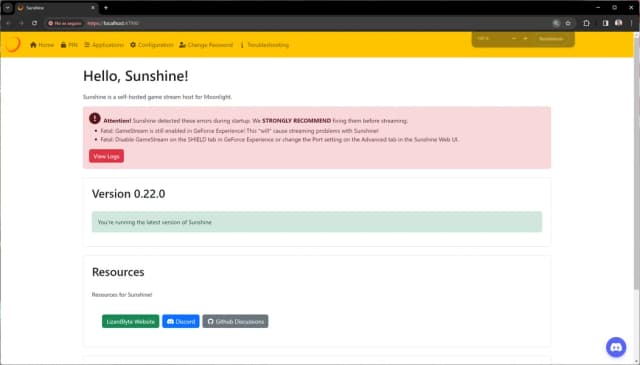Open the Change Password page
This screenshot has height=365, width=640.
click(206, 45)
